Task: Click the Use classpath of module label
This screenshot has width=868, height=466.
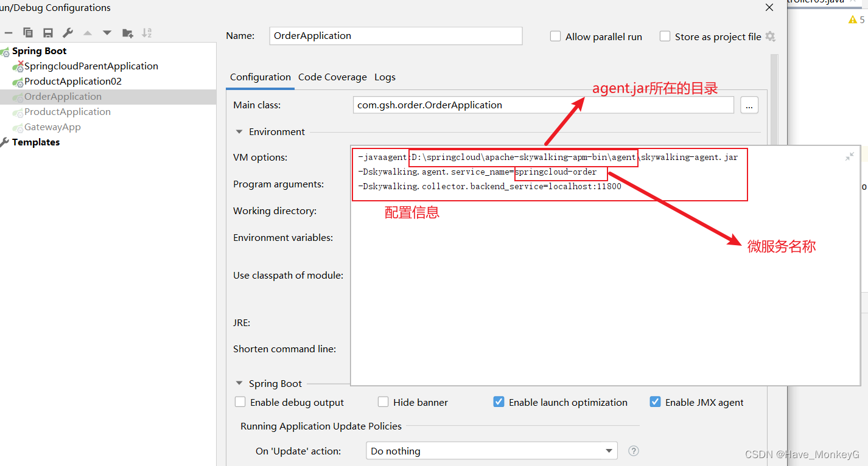Action: [x=288, y=276]
